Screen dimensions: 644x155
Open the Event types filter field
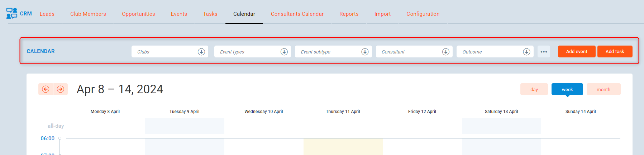click(247, 52)
